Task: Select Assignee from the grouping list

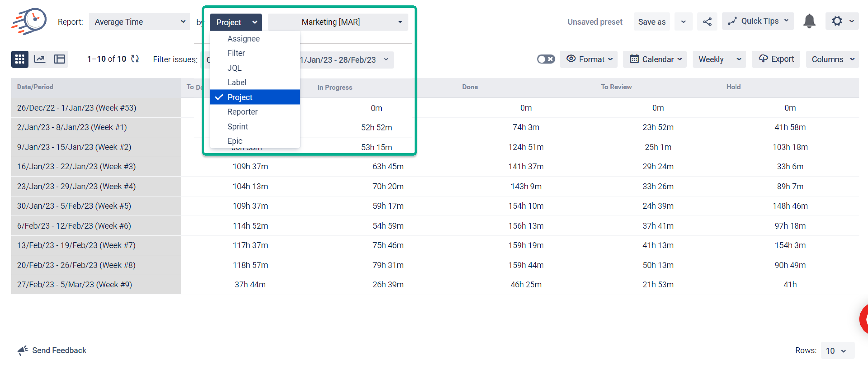Action: pyautogui.click(x=243, y=38)
